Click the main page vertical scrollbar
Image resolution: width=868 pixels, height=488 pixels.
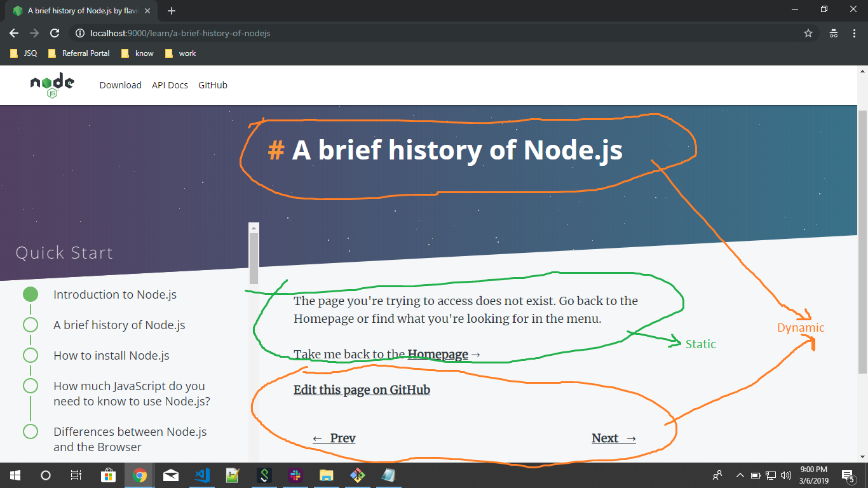(x=862, y=241)
